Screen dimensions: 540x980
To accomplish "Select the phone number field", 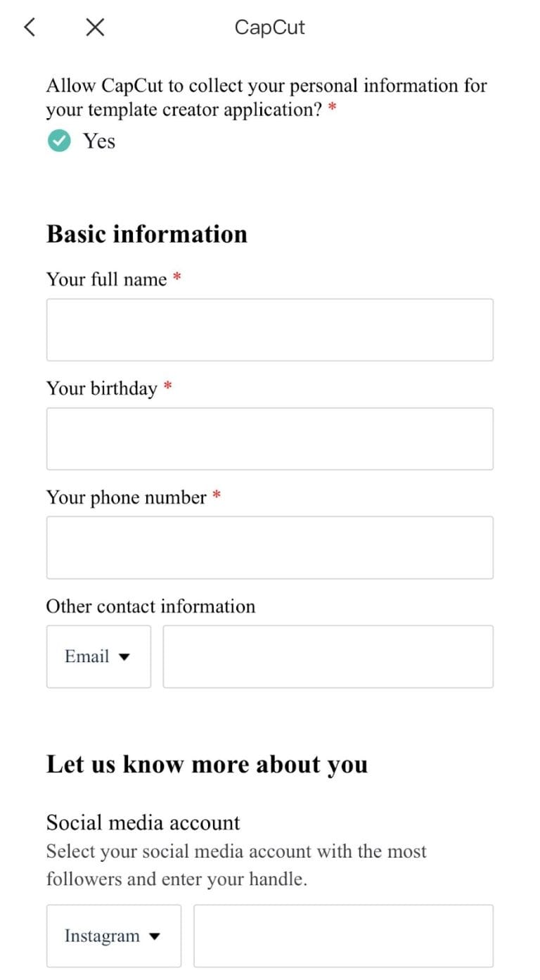I will click(269, 547).
